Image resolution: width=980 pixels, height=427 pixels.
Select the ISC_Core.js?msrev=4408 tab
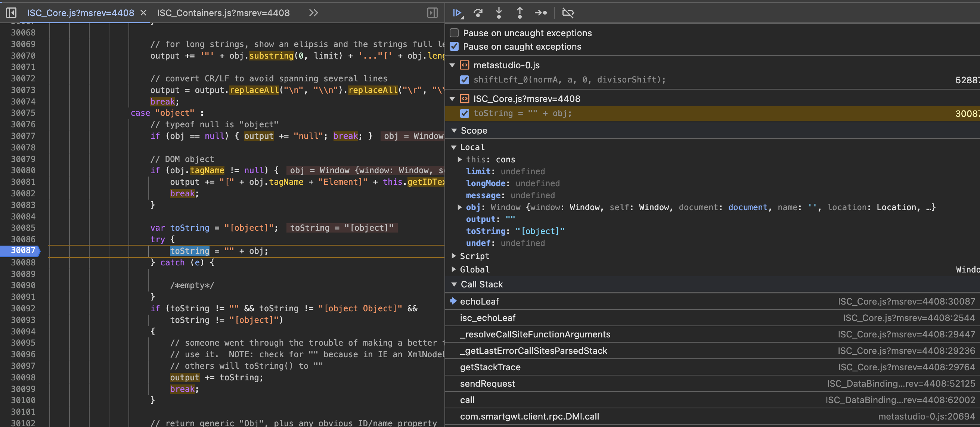(81, 13)
